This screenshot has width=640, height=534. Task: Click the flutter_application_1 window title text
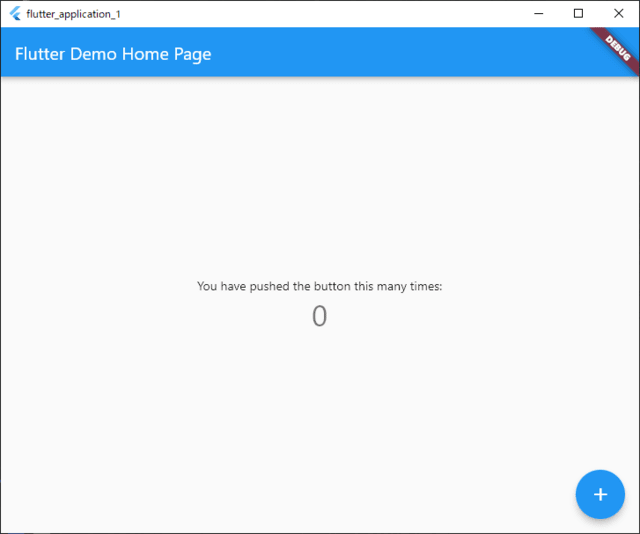[73, 14]
